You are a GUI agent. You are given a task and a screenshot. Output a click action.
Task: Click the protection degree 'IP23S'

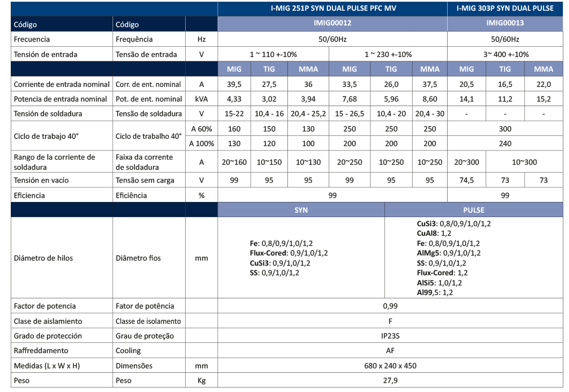click(390, 336)
